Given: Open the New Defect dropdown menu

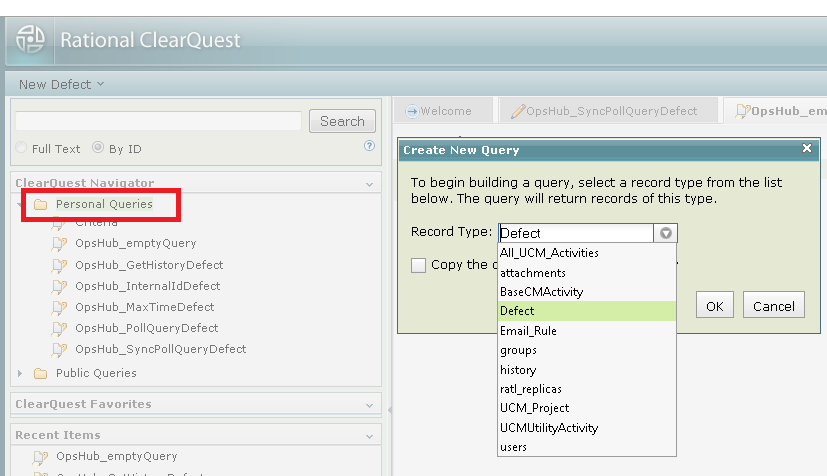Looking at the screenshot, I should pyautogui.click(x=61, y=85).
